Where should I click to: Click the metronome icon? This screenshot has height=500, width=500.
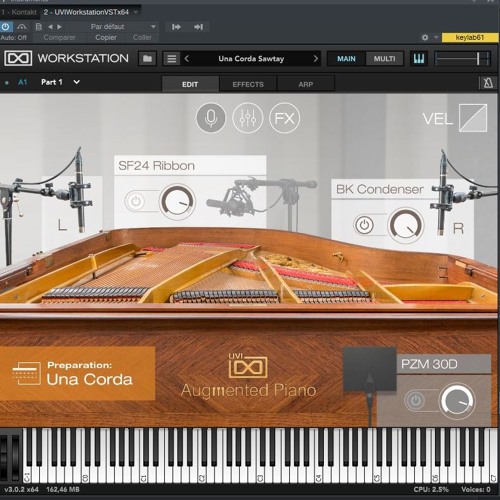pos(488,83)
